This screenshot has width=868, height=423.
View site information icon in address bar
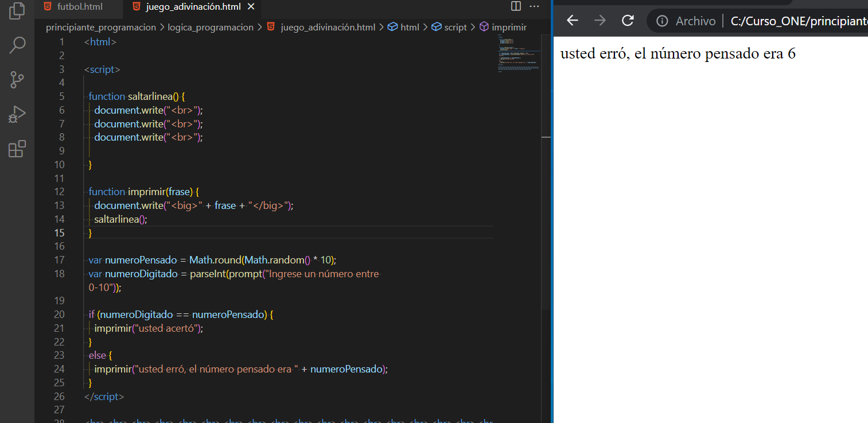(x=663, y=21)
